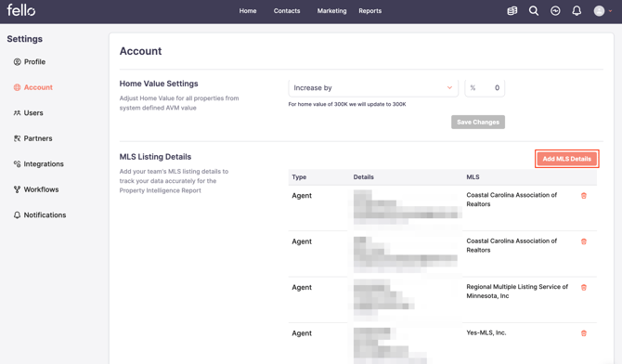Delete the Yes-MLS, Inc. entry
Screen dimensions: 622x364
[x=584, y=333]
